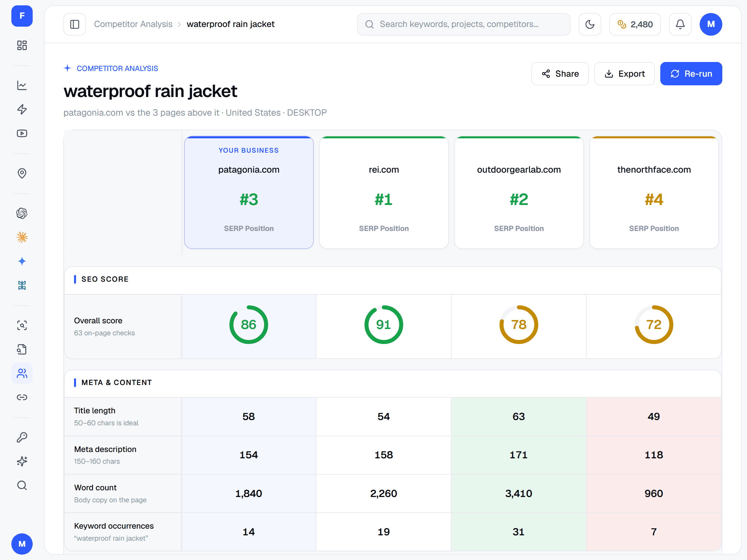Open the scan search sidebar icon
The image size is (747, 560).
click(x=22, y=325)
